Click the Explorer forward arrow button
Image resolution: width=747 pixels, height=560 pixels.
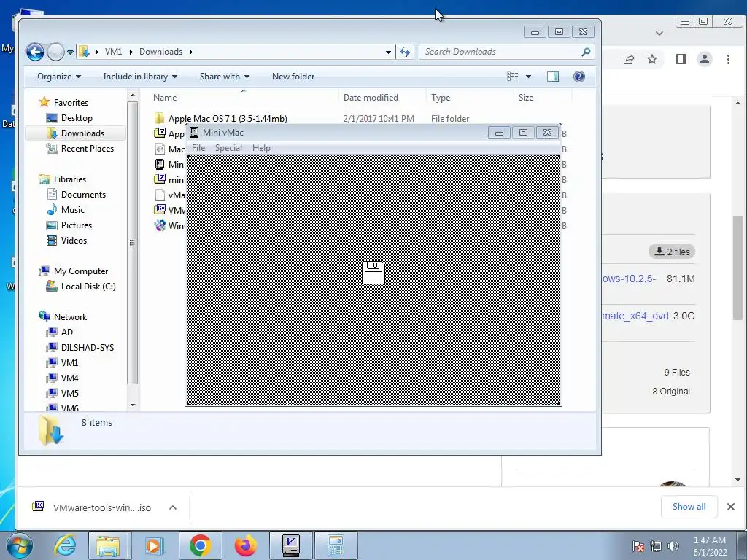pyautogui.click(x=55, y=52)
